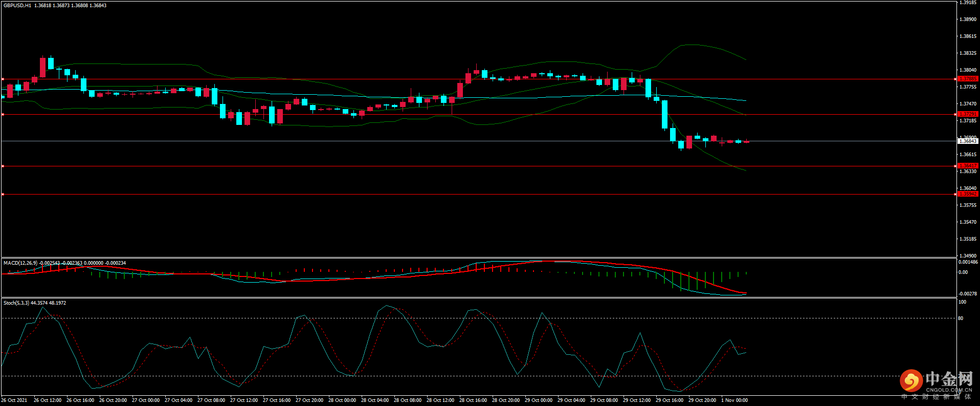Screen dimensions: 980x406
Task: Click the 1 Nov 00:00 time label
Action: click(x=734, y=400)
